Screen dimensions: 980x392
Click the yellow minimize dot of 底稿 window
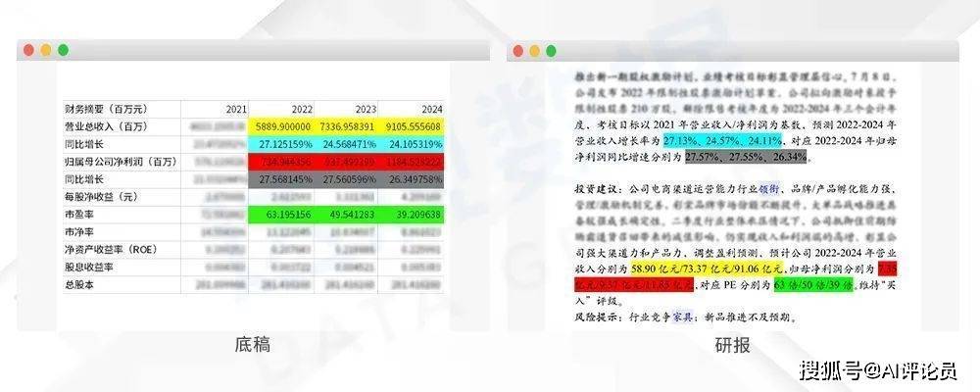tap(46, 51)
